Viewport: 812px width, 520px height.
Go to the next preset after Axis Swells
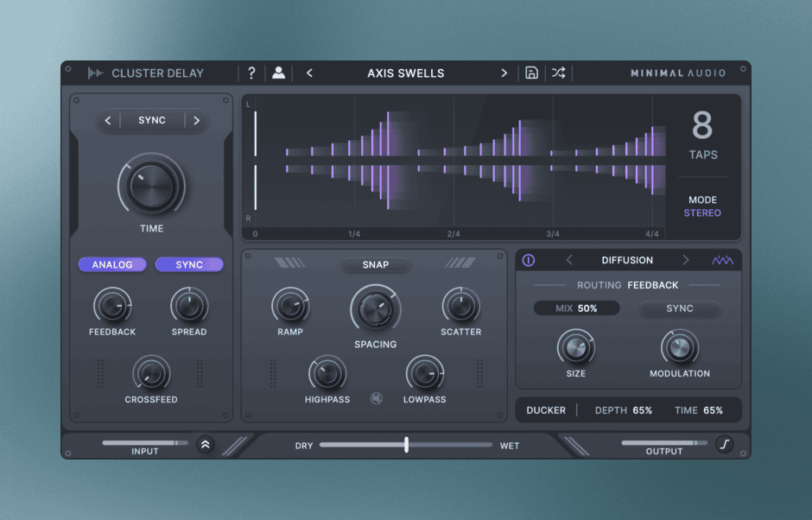504,73
